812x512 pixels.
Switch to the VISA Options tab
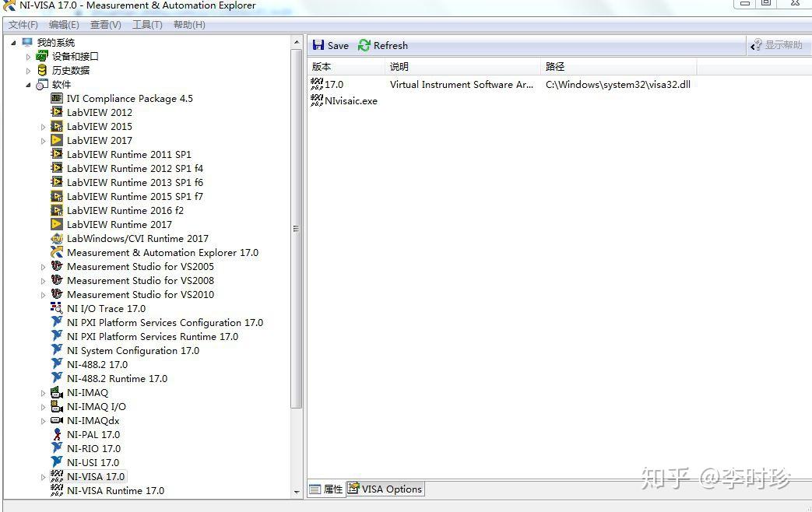coord(385,489)
